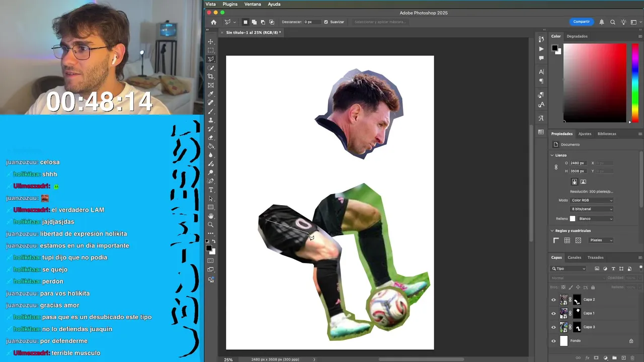
Task: Open the Capas panel menu
Action: 640,257
